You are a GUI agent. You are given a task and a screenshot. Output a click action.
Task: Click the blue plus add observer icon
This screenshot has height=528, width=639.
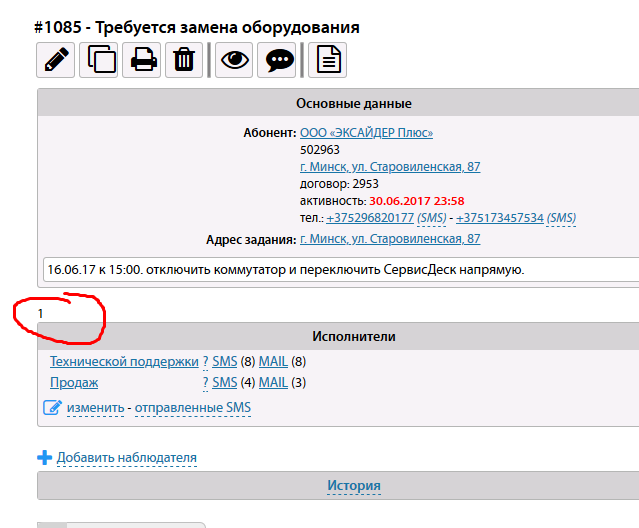[44, 458]
